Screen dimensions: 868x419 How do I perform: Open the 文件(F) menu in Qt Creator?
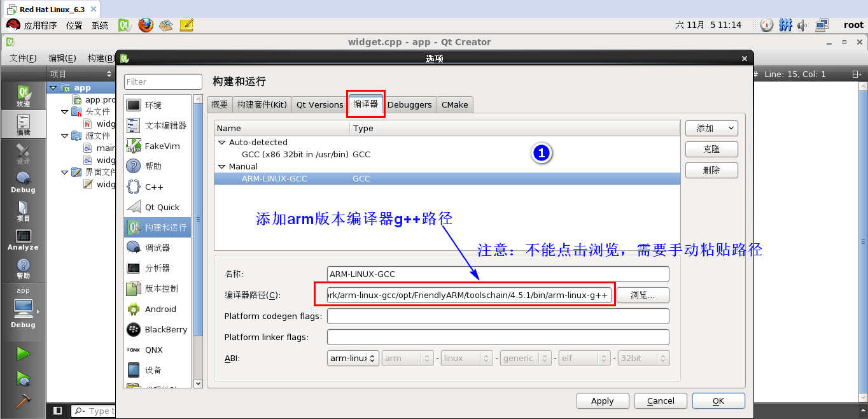[23, 58]
